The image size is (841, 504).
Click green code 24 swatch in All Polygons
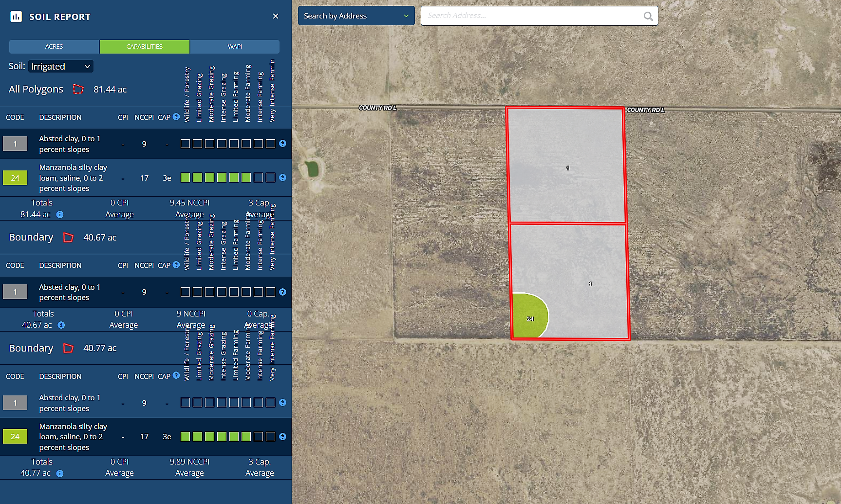(15, 178)
